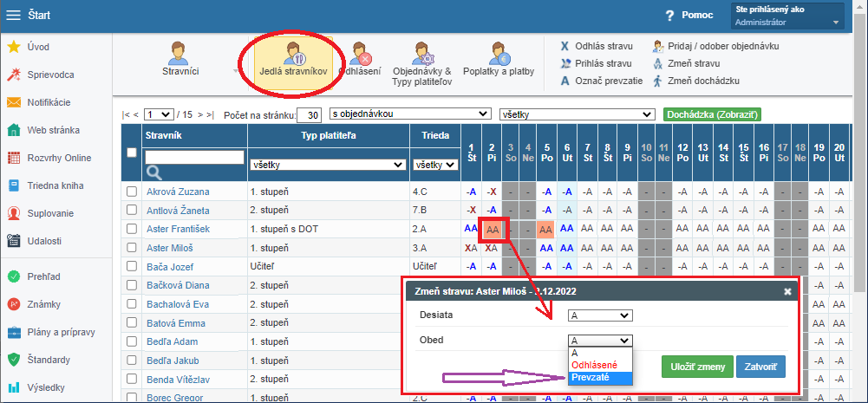The image size is (868, 403).
Task: Tick the checkbox for Akrová Zuzana
Action: 132,192
